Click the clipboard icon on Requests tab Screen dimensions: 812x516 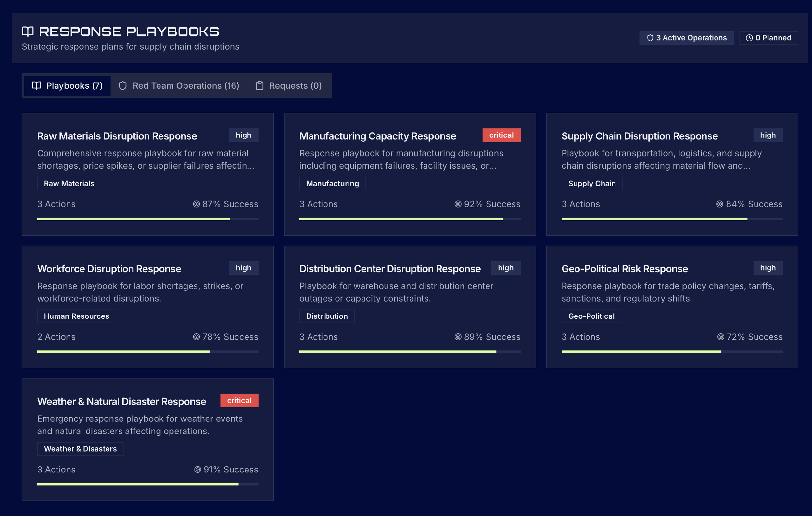pos(259,86)
